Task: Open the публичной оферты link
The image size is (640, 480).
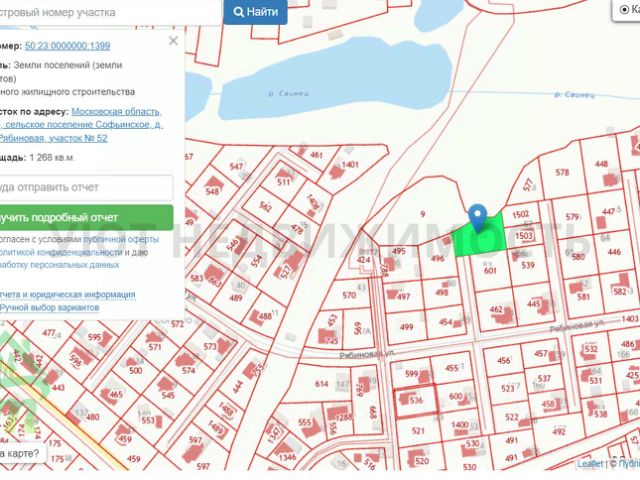Action: (121, 239)
